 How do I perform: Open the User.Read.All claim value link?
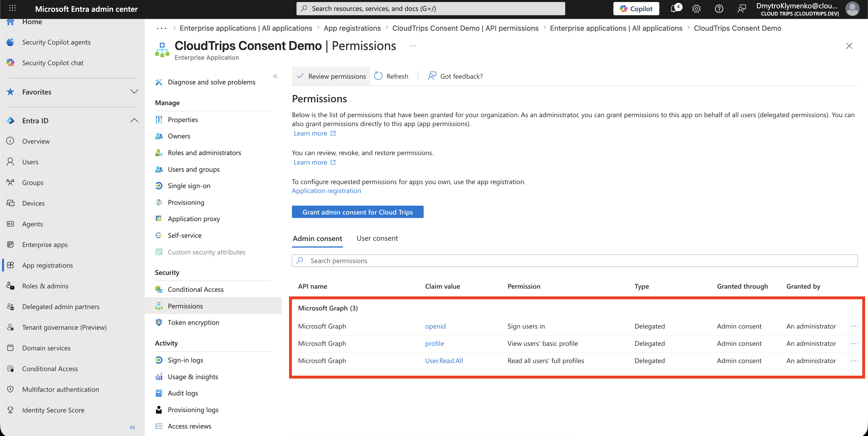(444, 360)
